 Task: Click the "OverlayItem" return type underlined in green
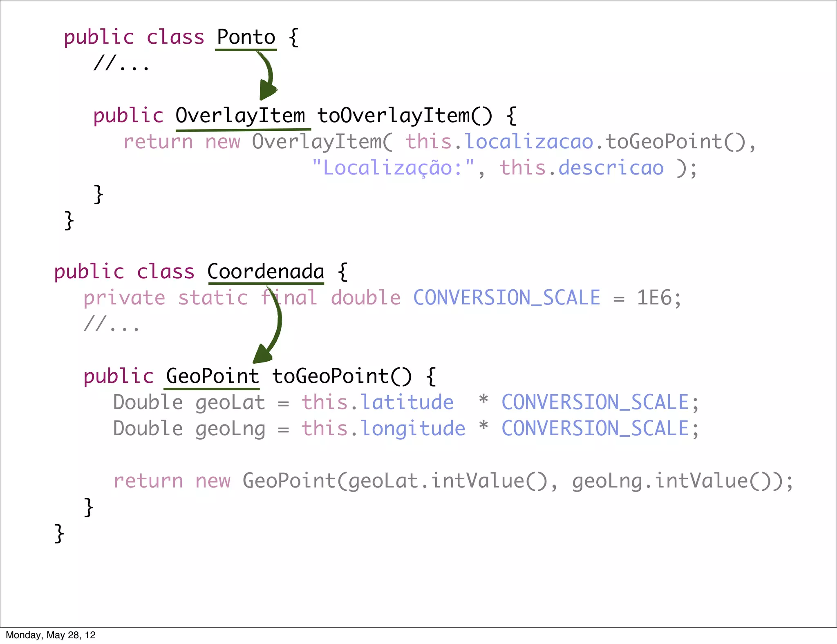[240, 116]
